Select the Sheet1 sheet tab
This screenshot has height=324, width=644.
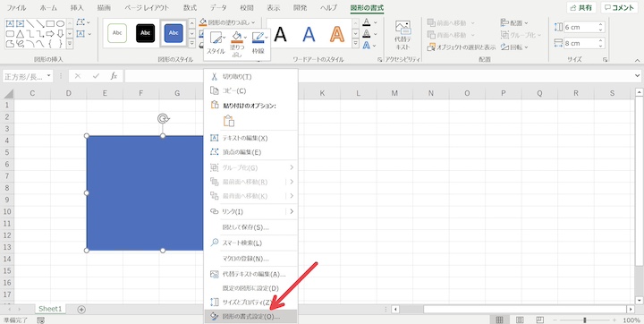click(x=50, y=309)
